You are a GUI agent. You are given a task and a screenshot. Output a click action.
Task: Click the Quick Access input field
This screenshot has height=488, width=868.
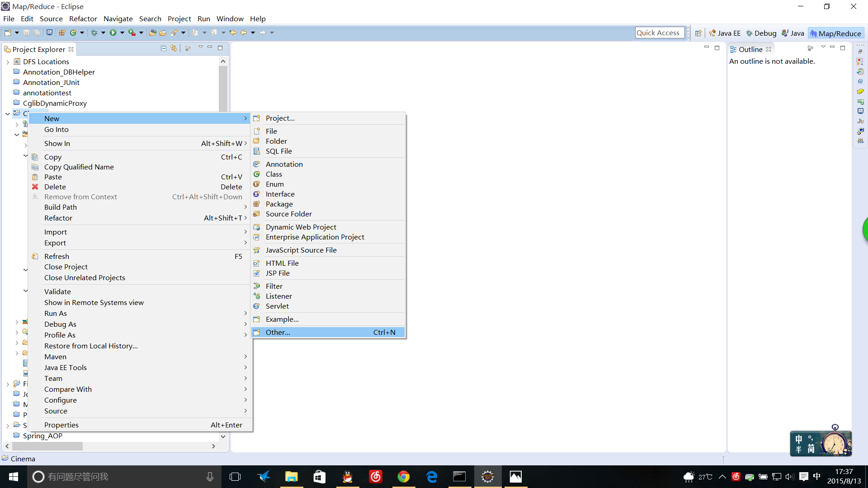[659, 33]
